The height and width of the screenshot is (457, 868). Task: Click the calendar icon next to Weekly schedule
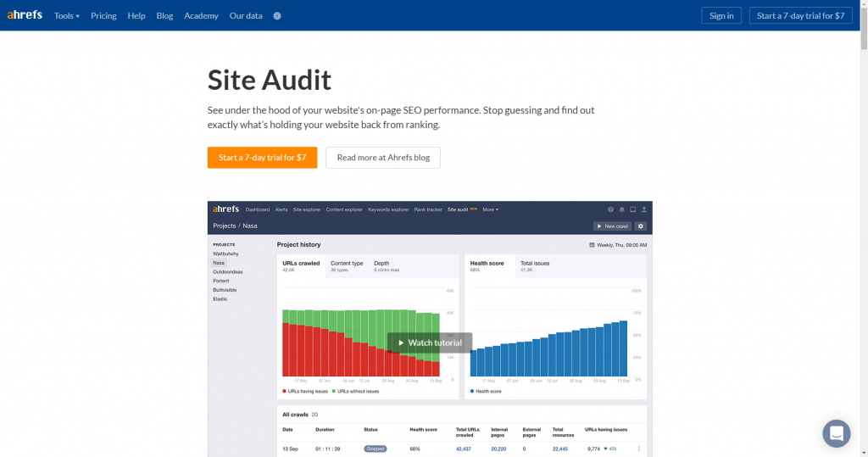pos(592,245)
